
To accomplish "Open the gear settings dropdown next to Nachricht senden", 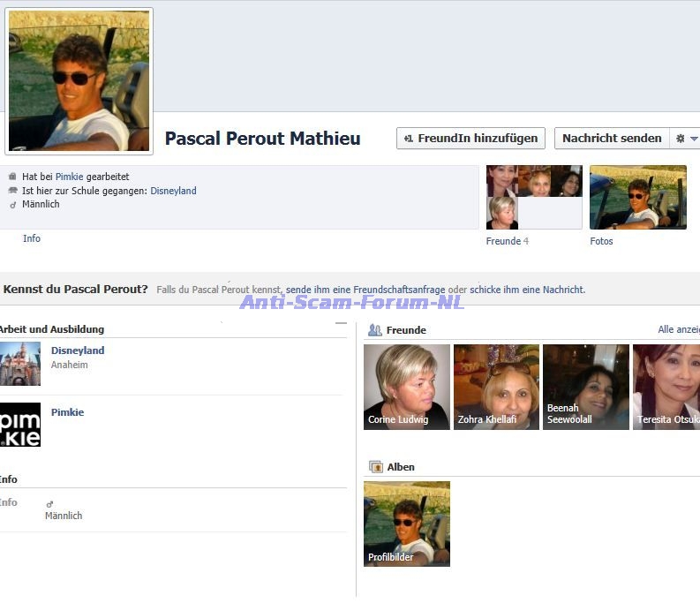I will point(686,139).
